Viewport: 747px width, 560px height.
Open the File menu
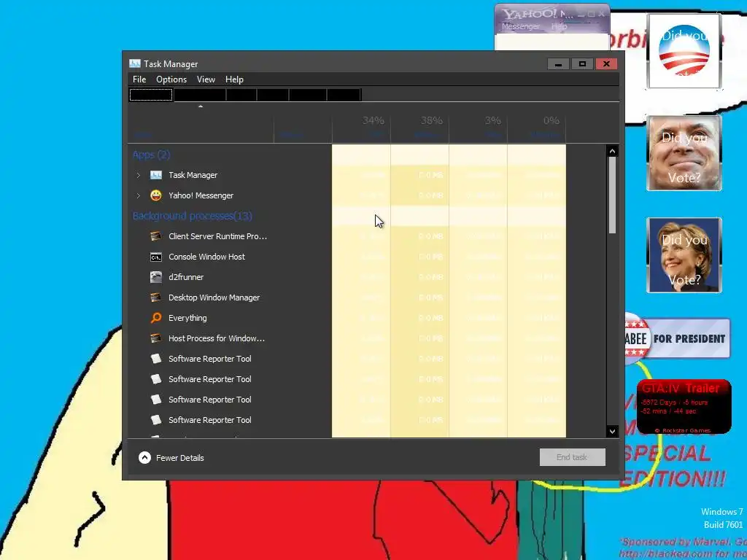pyautogui.click(x=139, y=79)
